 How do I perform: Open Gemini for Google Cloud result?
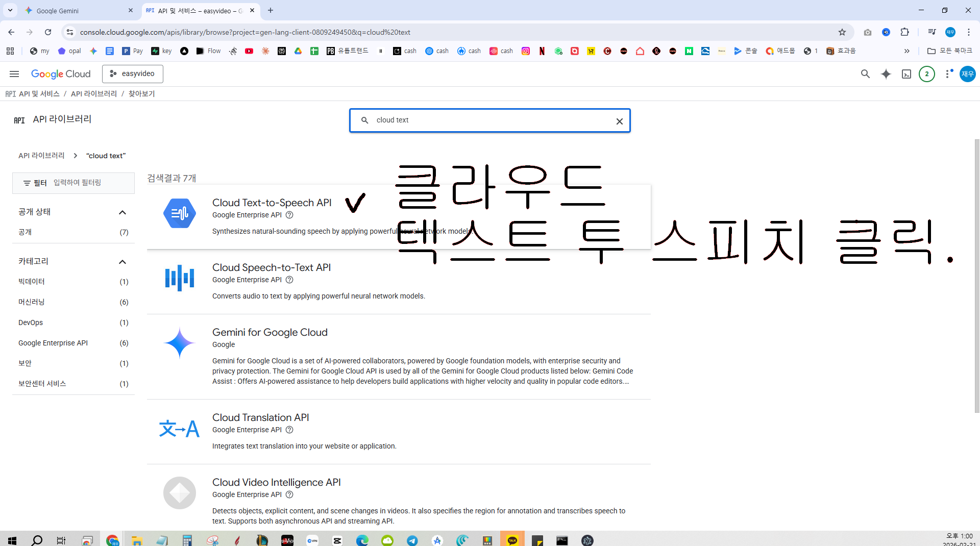tap(270, 332)
